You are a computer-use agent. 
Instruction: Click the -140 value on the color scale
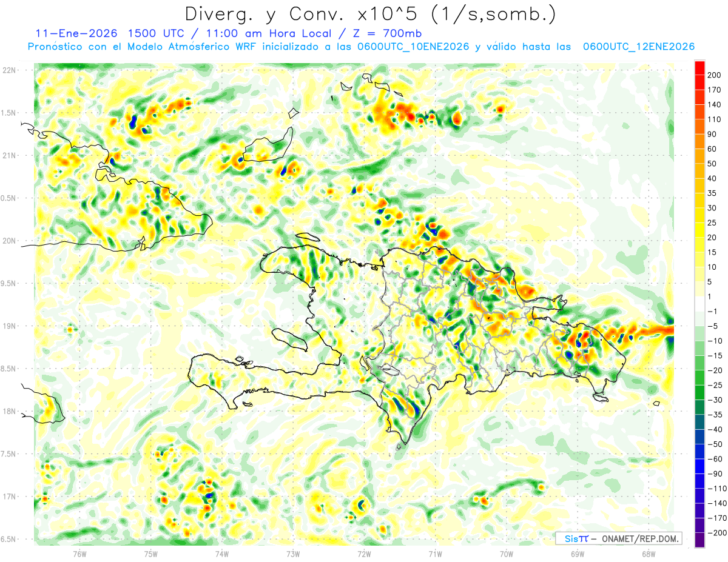pos(718,504)
